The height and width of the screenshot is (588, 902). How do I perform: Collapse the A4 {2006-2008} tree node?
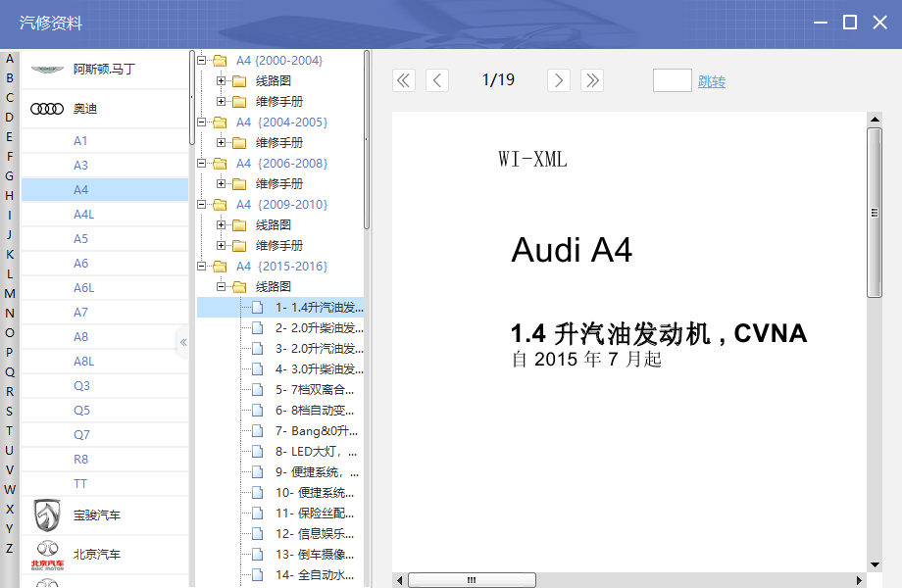click(201, 164)
